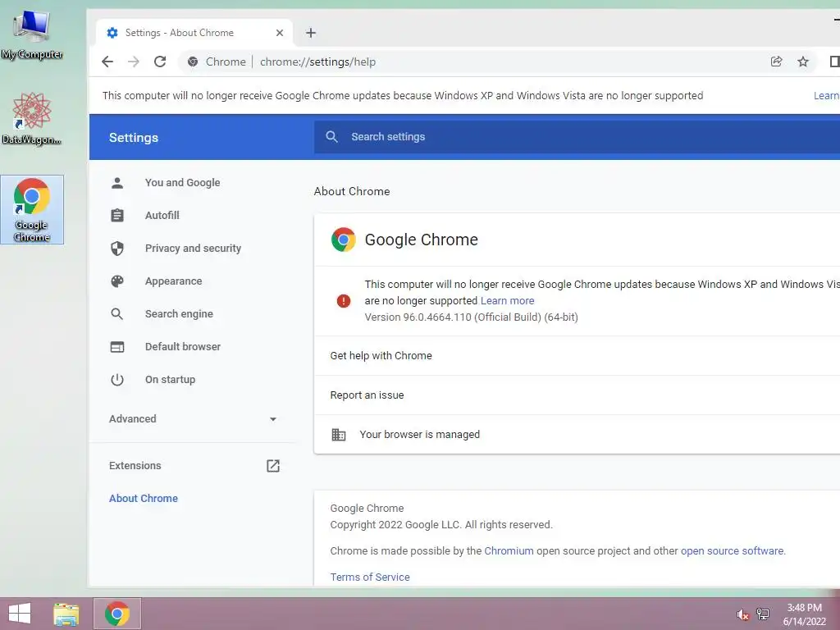The width and height of the screenshot is (840, 630).
Task: Expand the Advanced settings section
Action: pyautogui.click(x=193, y=419)
